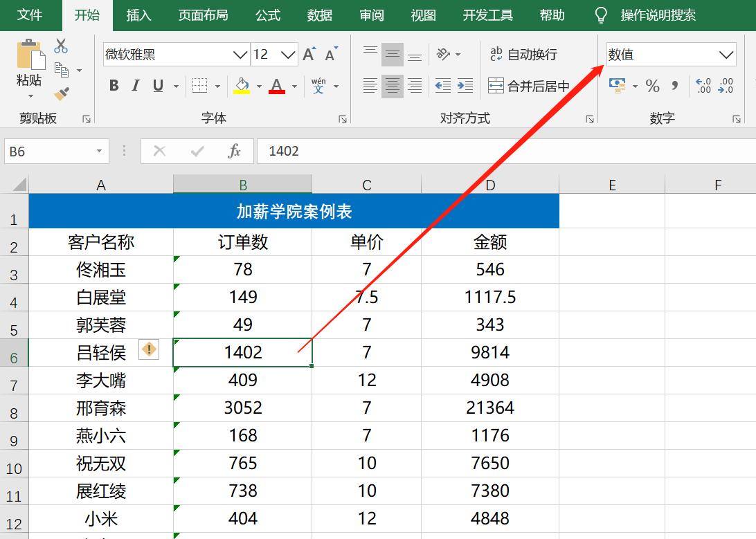Screen dimensions: 756x539
Task: Toggle 合并后居中 merge and center
Action: coord(528,85)
